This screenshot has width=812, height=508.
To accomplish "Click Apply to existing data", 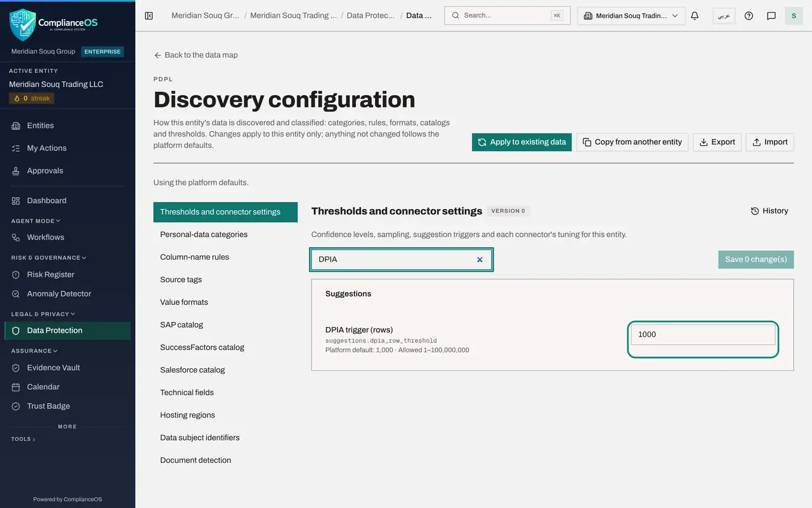I will pos(521,142).
